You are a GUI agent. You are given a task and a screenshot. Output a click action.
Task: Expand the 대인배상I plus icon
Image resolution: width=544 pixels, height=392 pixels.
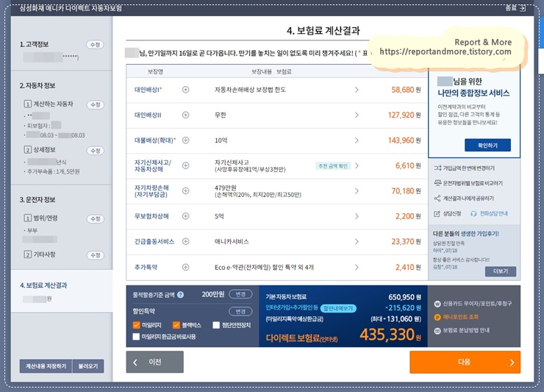(185, 90)
